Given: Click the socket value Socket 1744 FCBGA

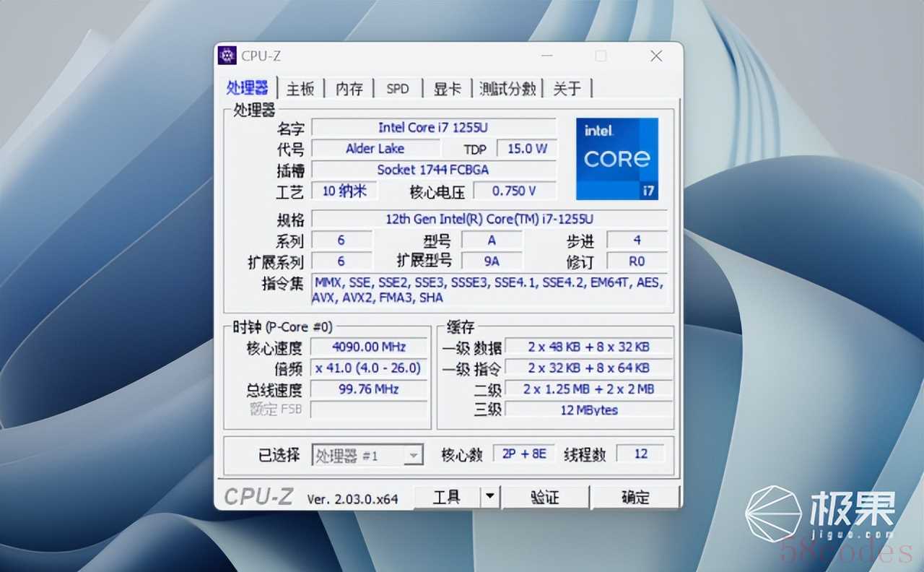Looking at the screenshot, I should tap(433, 170).
